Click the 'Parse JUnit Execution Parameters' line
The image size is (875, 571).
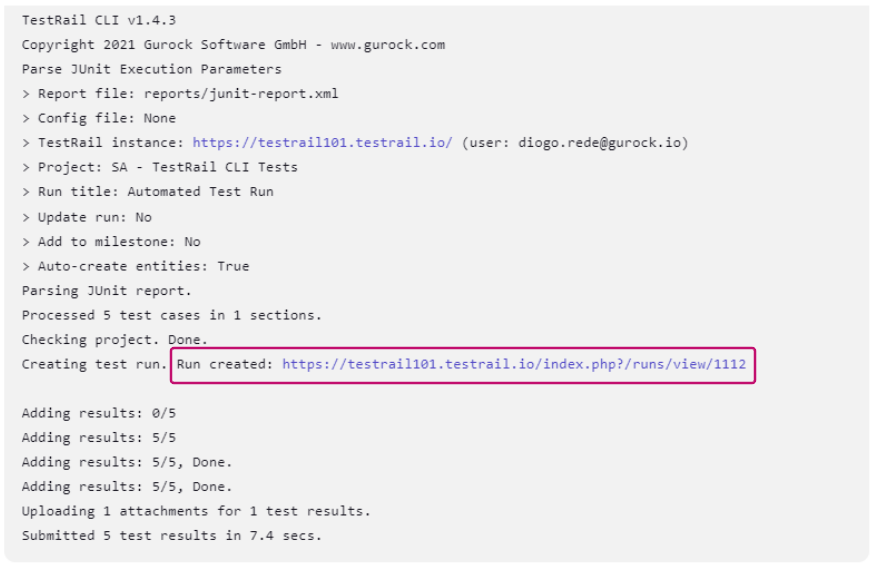click(x=151, y=69)
